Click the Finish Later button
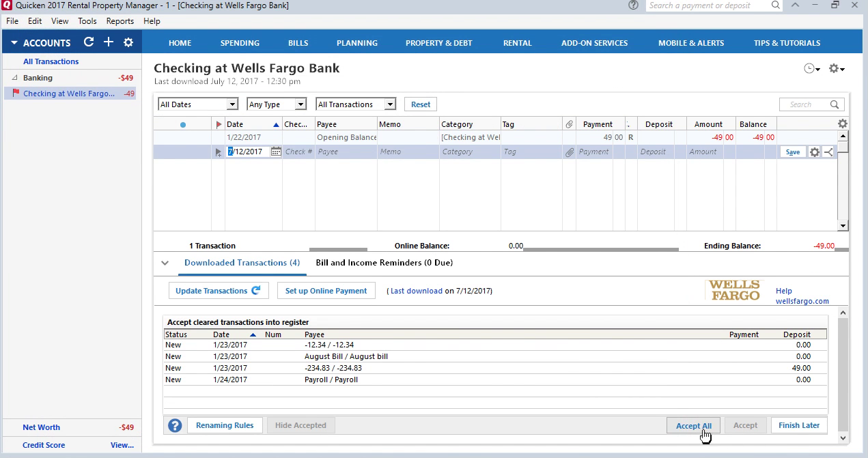Image resolution: width=868 pixels, height=458 pixels. pos(798,425)
